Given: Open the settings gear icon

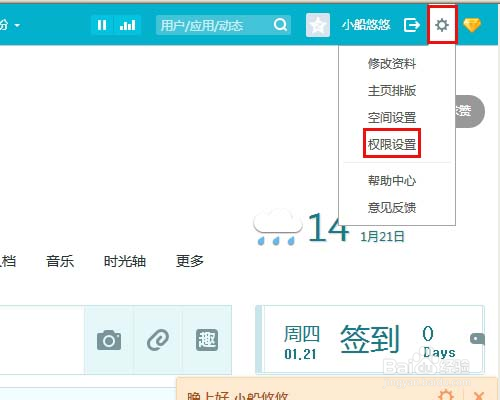Looking at the screenshot, I should click(x=442, y=25).
